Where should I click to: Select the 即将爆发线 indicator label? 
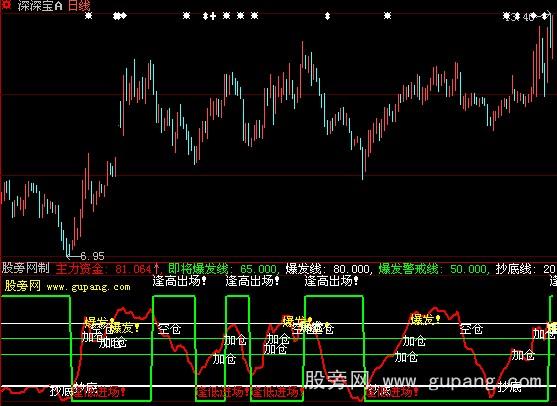(198, 269)
